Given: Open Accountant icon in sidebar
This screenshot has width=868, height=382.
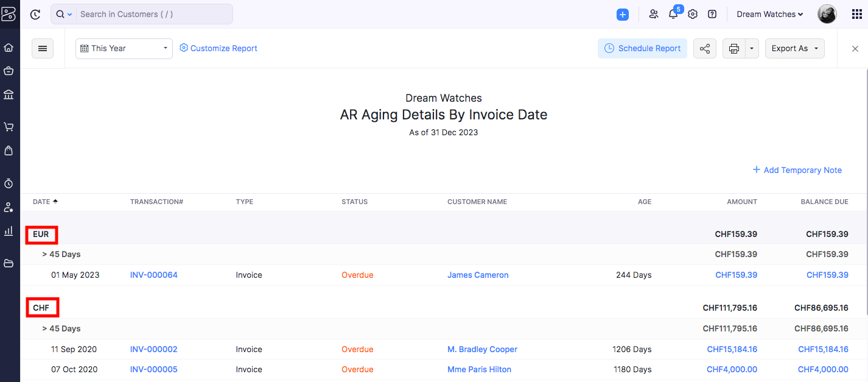Looking at the screenshot, I should tap(9, 207).
